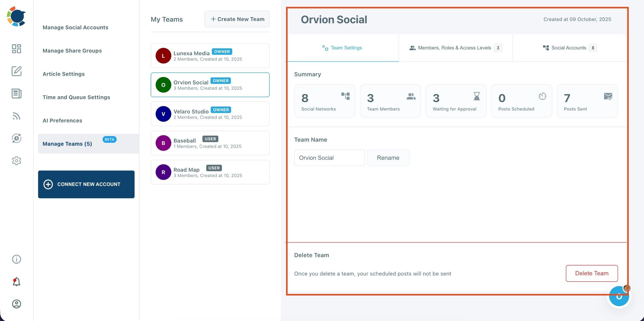644x321 pixels.
Task: Click the Rename button
Action: pos(388,158)
